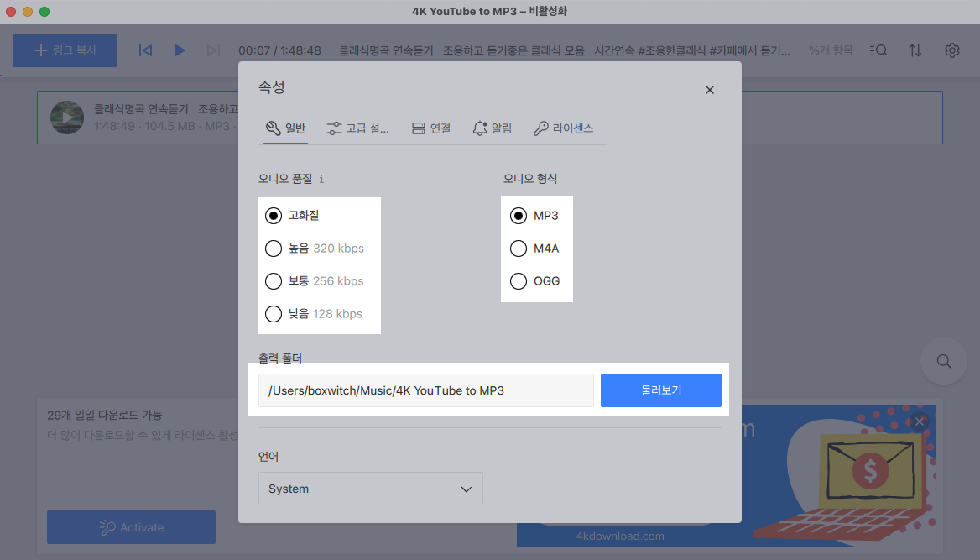Click the track thumbnail play icon
Viewport: 980px width, 560px height.
(67, 118)
